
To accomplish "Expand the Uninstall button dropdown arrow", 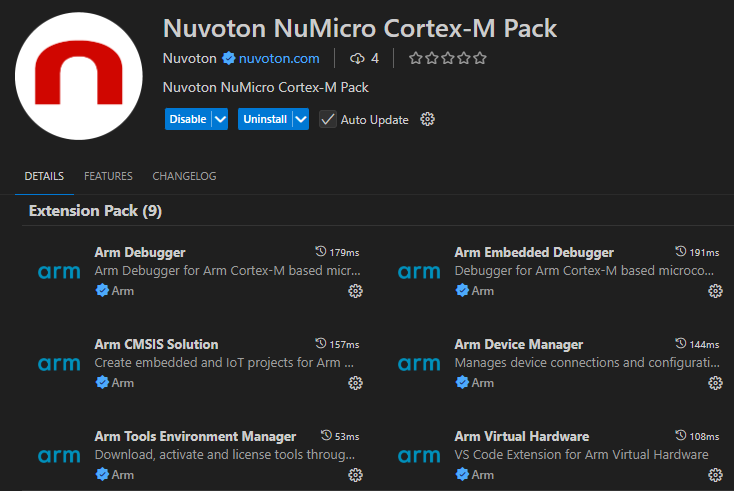I will click(x=301, y=119).
